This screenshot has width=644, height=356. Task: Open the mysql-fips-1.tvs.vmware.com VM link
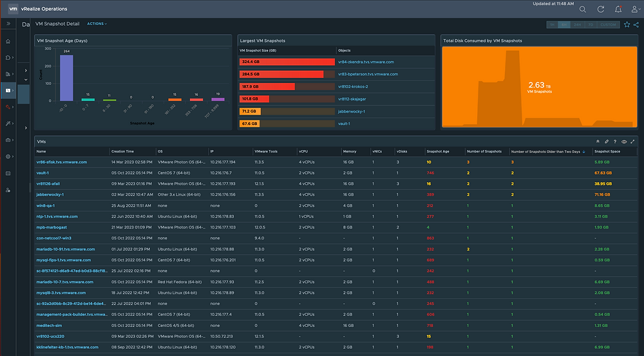(x=64, y=260)
